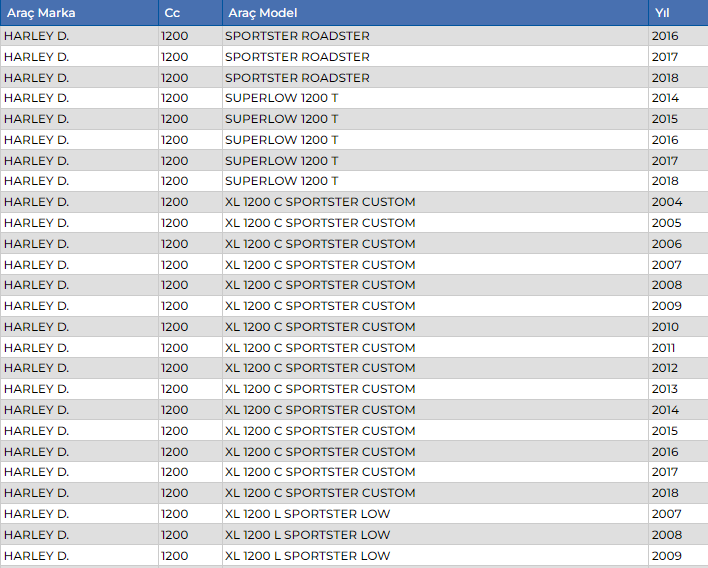Select XL 1200 C Sportster Custom 2006 model cell

coord(320,244)
